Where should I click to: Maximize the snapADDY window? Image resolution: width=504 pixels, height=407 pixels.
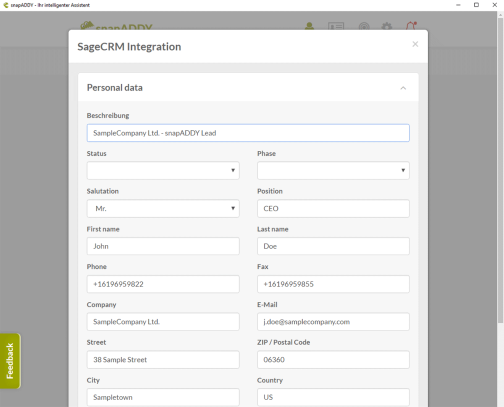pyautogui.click(x=476, y=5)
